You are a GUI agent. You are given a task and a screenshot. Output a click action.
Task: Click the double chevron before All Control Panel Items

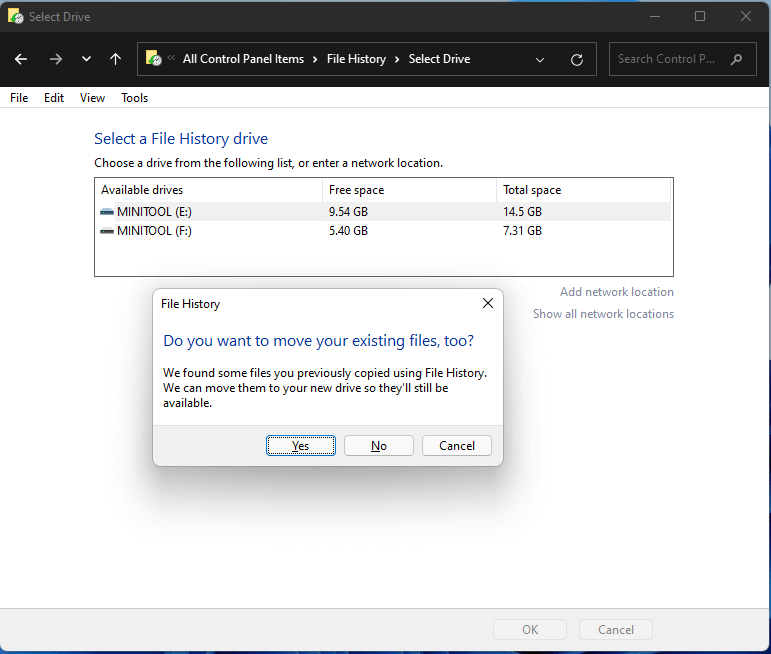(171, 58)
